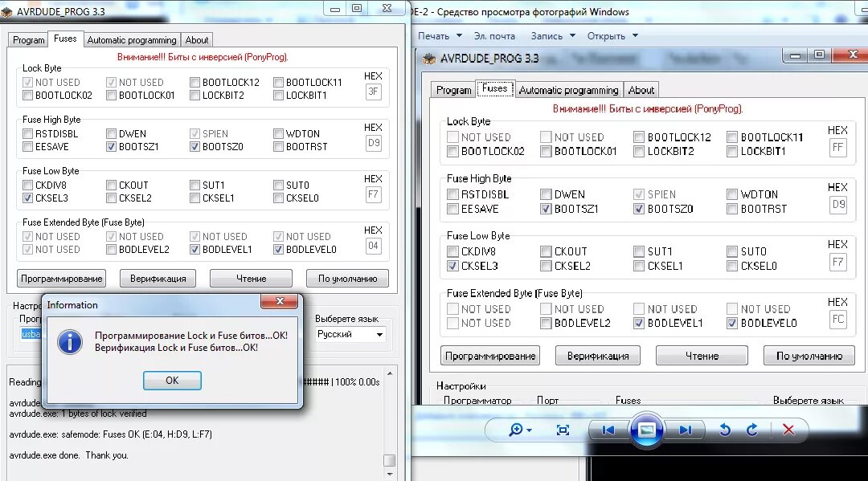868x481 pixels.
Task: Click log line '1 bytes of lock verified'
Action: tap(78, 414)
